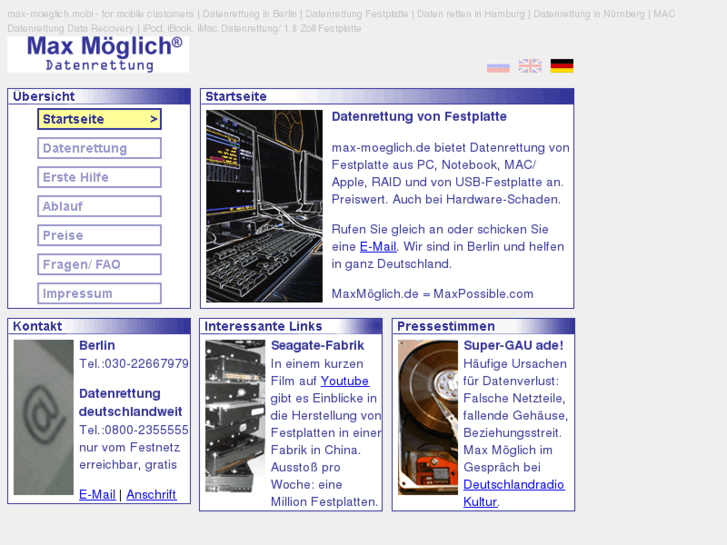The image size is (727, 545).
Task: Click the Startseite panel header
Action: point(387,96)
